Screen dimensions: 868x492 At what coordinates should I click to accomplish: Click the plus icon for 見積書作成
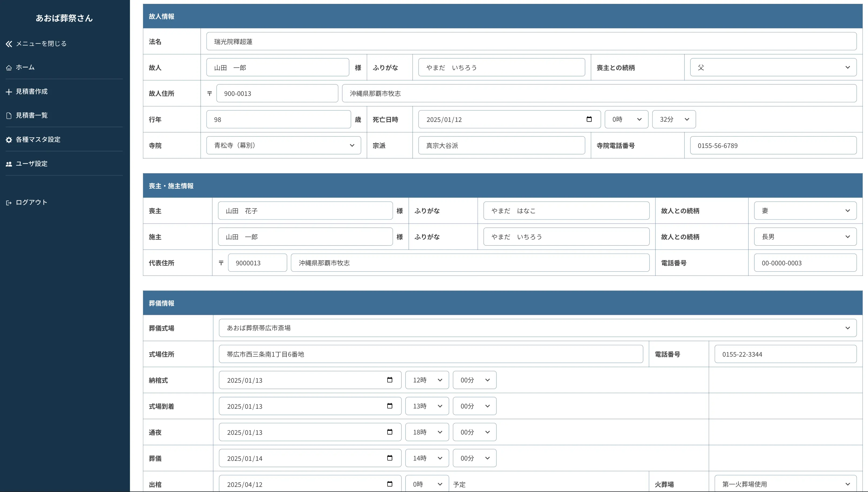pos(9,92)
